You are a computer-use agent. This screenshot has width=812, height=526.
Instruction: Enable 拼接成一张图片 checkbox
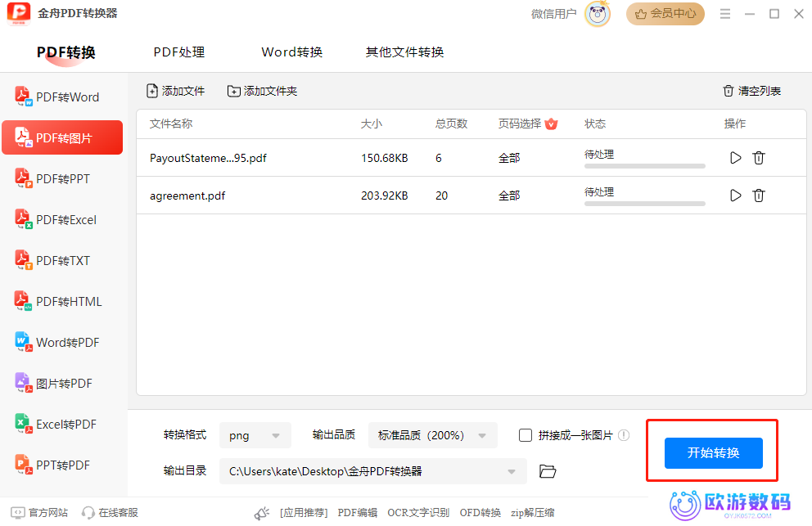(526, 435)
